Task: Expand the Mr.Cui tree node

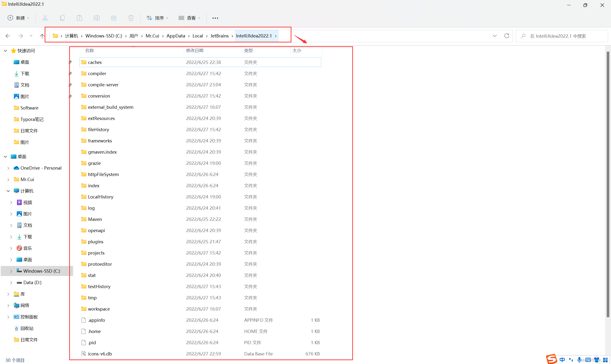Action: (x=8, y=180)
